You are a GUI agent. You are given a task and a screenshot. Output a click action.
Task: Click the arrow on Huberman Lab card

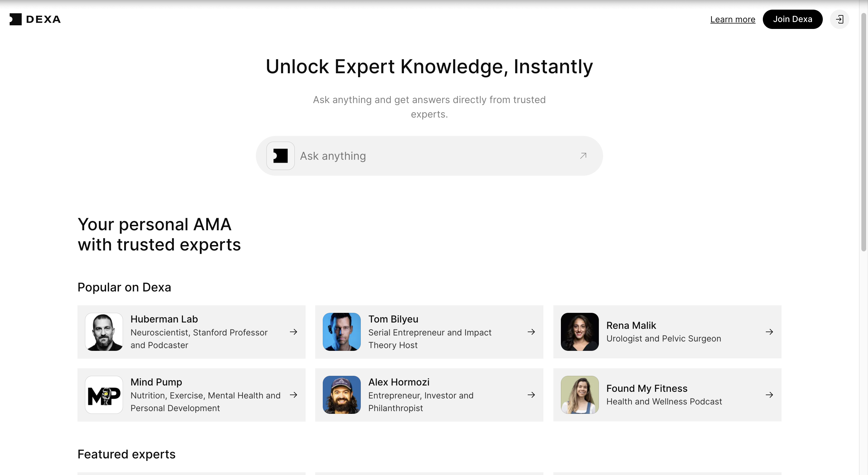click(294, 332)
